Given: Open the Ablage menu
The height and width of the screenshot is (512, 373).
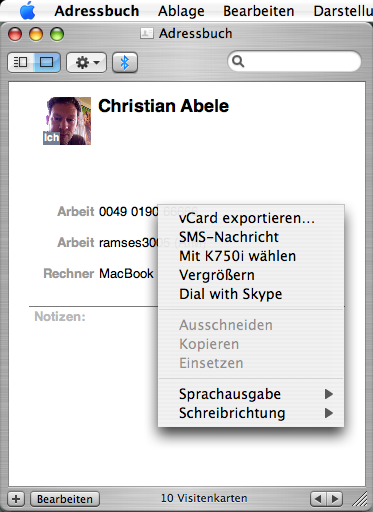Looking at the screenshot, I should tap(181, 11).
